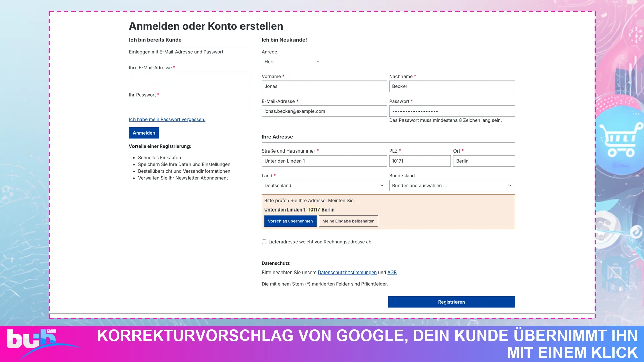The width and height of the screenshot is (644, 362).
Task: Open the Datenschutzbestimmungen link
Action: point(347,273)
